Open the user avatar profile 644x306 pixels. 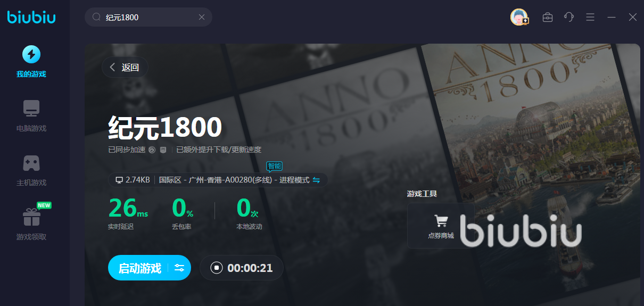[518, 17]
